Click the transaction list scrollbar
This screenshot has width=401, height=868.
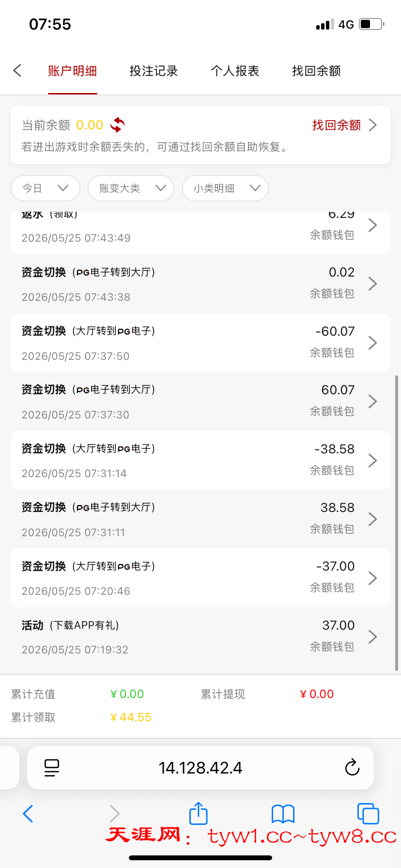point(397,522)
